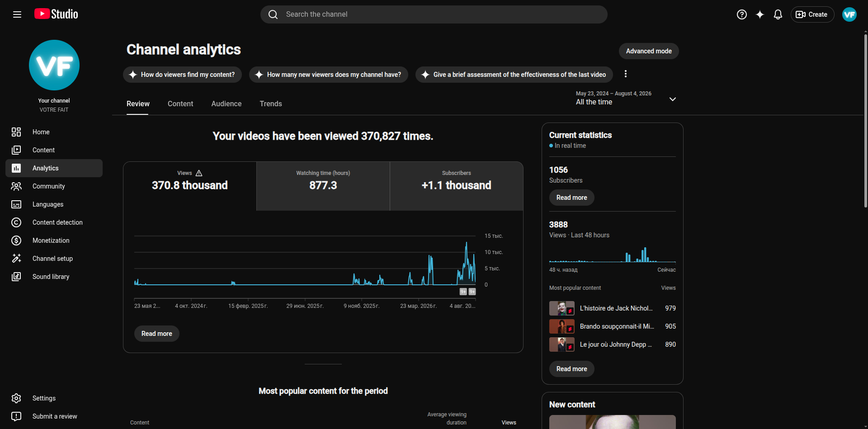Viewport: 868px width, 429px height.
Task: Open Community in the sidebar
Action: pyautogui.click(x=54, y=186)
